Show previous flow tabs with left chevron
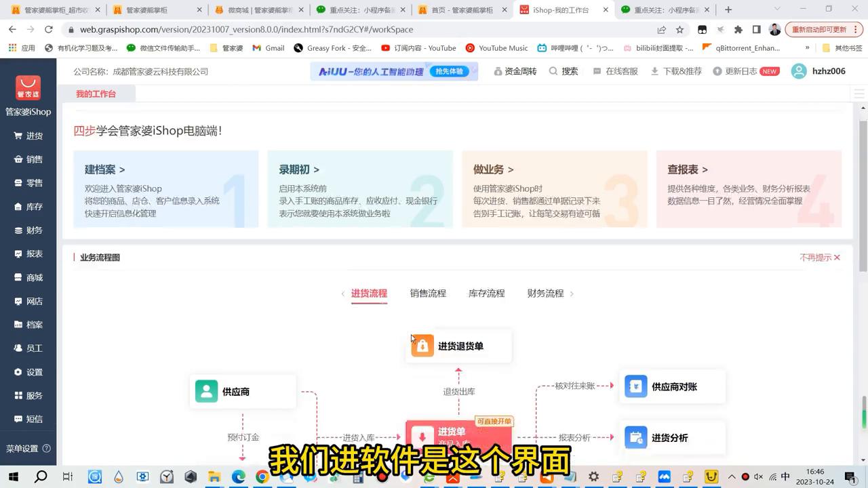The image size is (868, 488). point(342,293)
